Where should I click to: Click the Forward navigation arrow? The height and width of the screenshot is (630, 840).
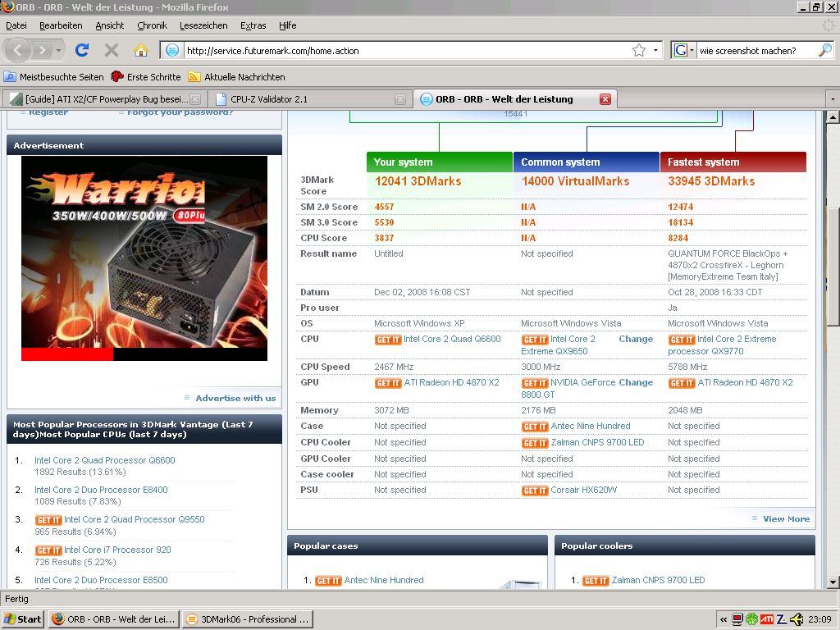pos(41,50)
